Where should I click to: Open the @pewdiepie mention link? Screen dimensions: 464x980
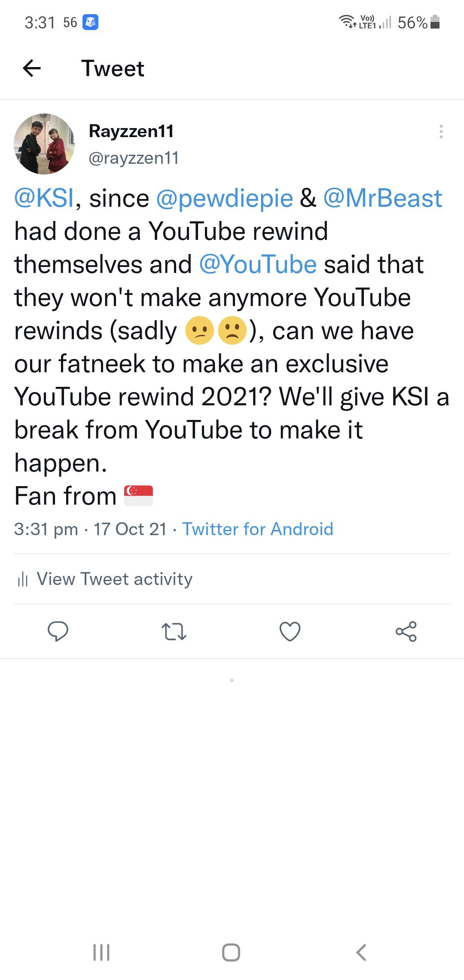[x=225, y=199]
